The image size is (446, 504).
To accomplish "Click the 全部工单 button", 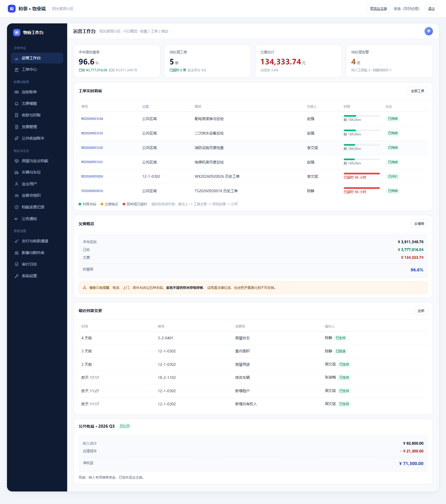I will click(x=417, y=91).
